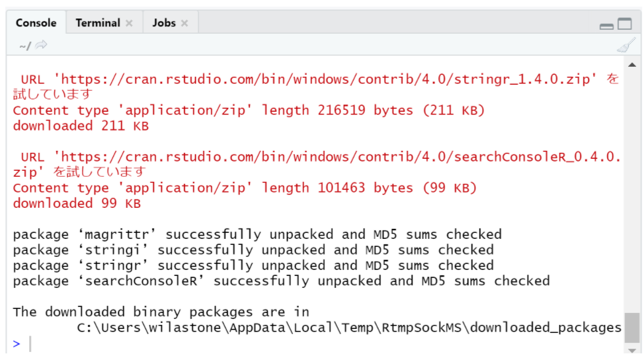This screenshot has width=644, height=360.
Task: Click the package 'stringr' unpacked line
Action: (x=253, y=265)
